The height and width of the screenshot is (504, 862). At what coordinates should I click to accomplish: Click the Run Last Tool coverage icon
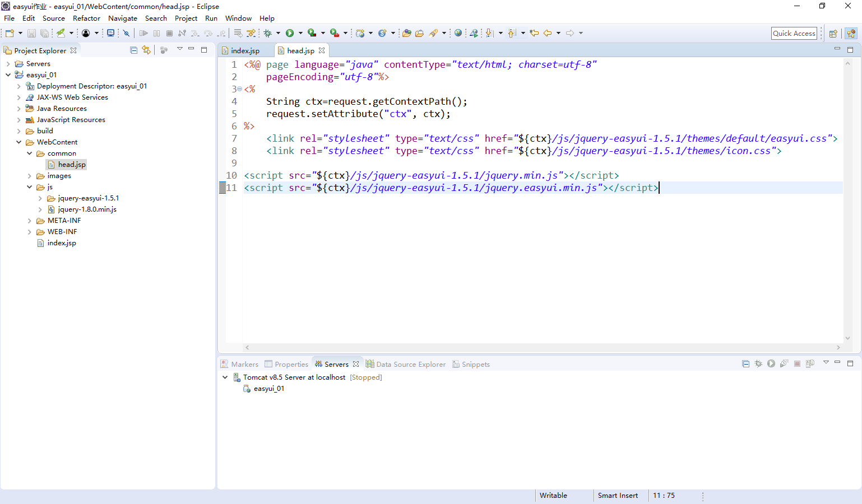pyautogui.click(x=312, y=33)
